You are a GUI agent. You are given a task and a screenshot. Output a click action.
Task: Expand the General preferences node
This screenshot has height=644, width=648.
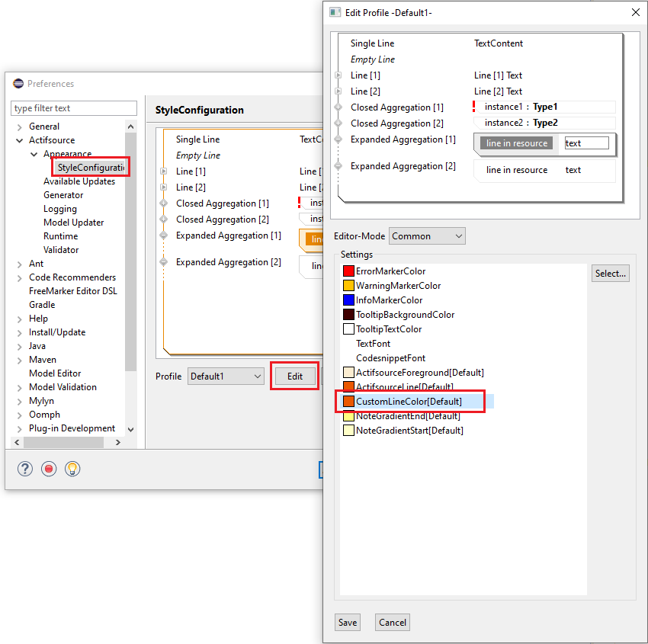[19, 127]
